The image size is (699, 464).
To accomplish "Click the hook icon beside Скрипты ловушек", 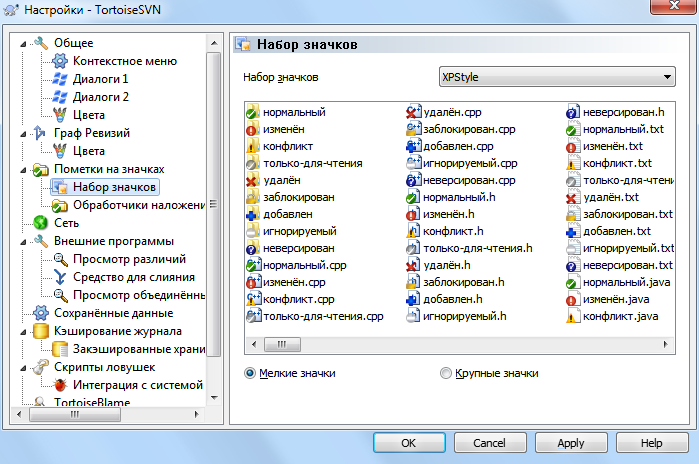I will click(41, 367).
